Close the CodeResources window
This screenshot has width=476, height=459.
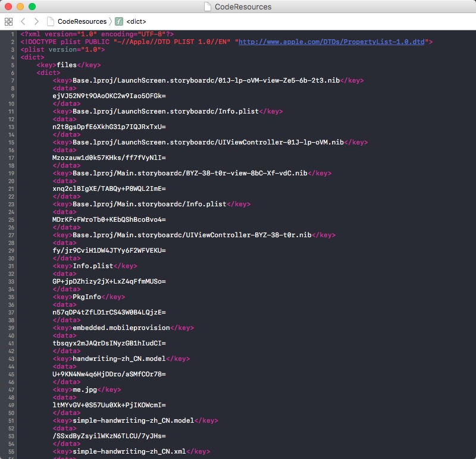pyautogui.click(x=8, y=7)
